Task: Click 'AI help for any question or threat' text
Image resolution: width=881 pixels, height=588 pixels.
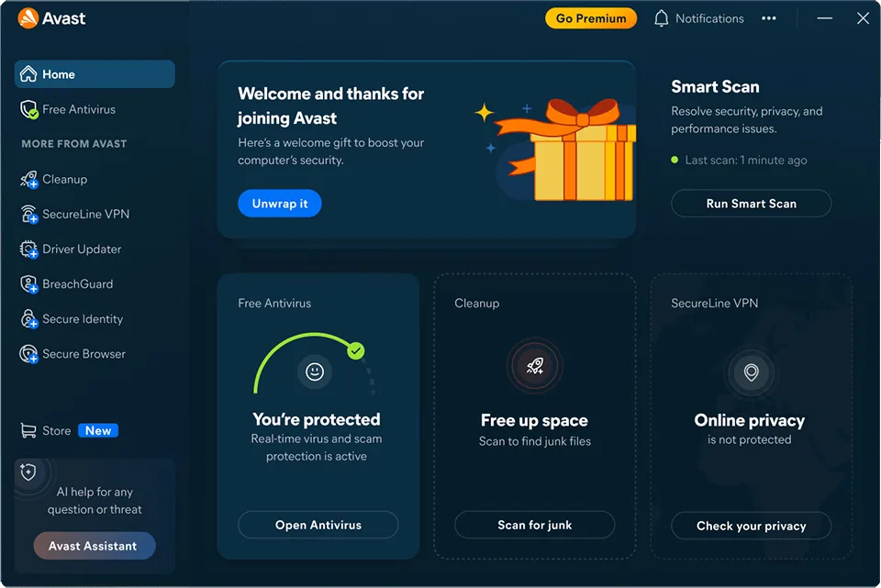Action: [x=95, y=500]
